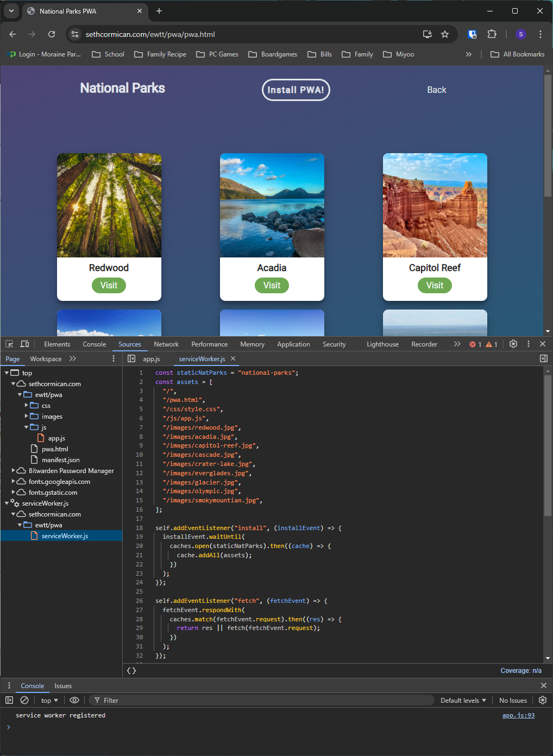Viewport: 553px width, 756px height.
Task: Open the Default levels dropdown
Action: (x=463, y=700)
